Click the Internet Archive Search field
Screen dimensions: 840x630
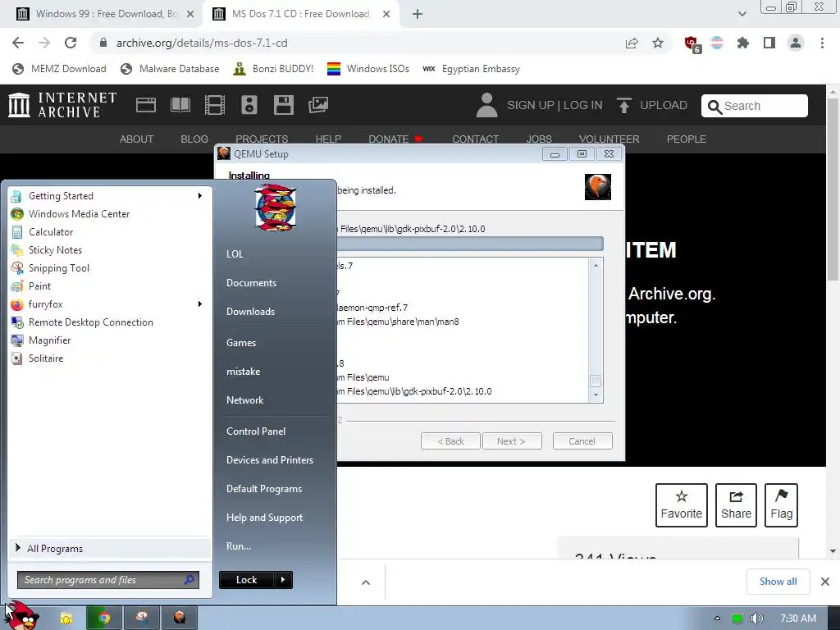click(755, 106)
